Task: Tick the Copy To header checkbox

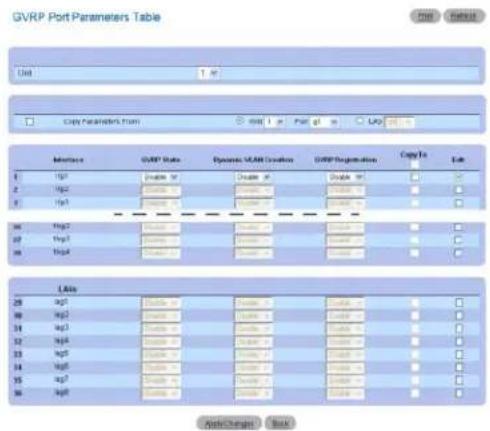Action: tap(414, 165)
